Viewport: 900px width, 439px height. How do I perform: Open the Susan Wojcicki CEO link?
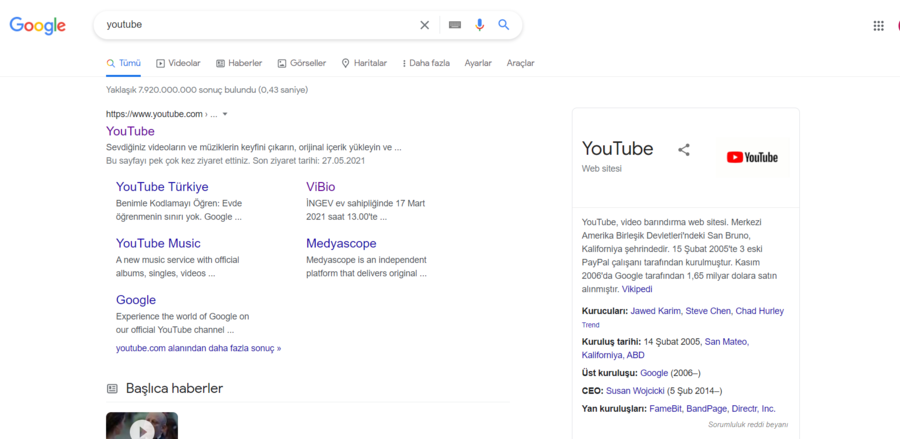[x=635, y=391]
